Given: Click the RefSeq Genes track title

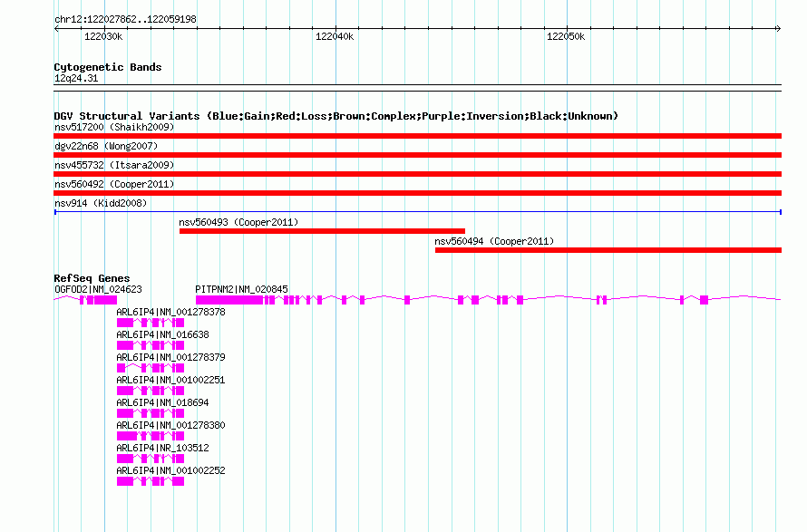Looking at the screenshot, I should point(92,278).
